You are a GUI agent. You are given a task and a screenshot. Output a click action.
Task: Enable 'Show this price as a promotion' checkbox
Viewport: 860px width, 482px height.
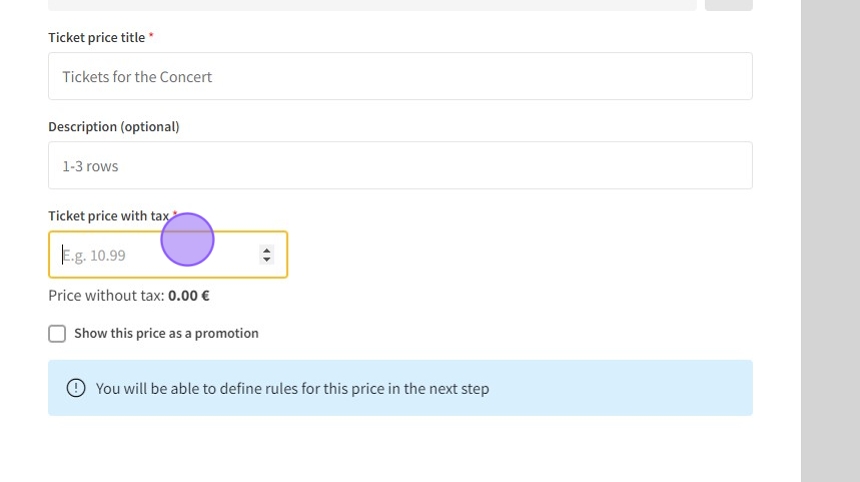point(57,334)
